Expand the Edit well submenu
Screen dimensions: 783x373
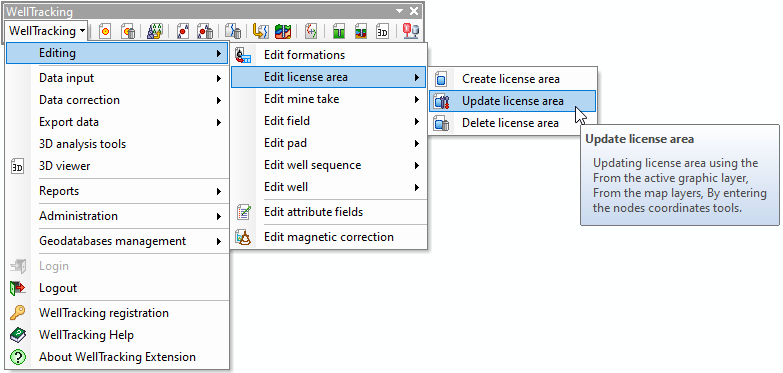click(416, 187)
